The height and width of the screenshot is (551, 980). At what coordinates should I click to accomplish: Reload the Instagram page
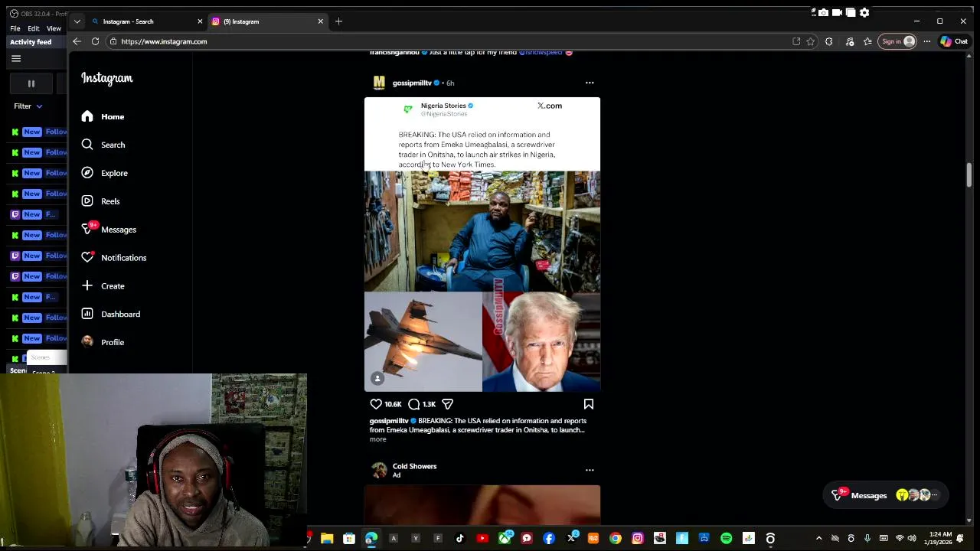[x=95, y=41]
